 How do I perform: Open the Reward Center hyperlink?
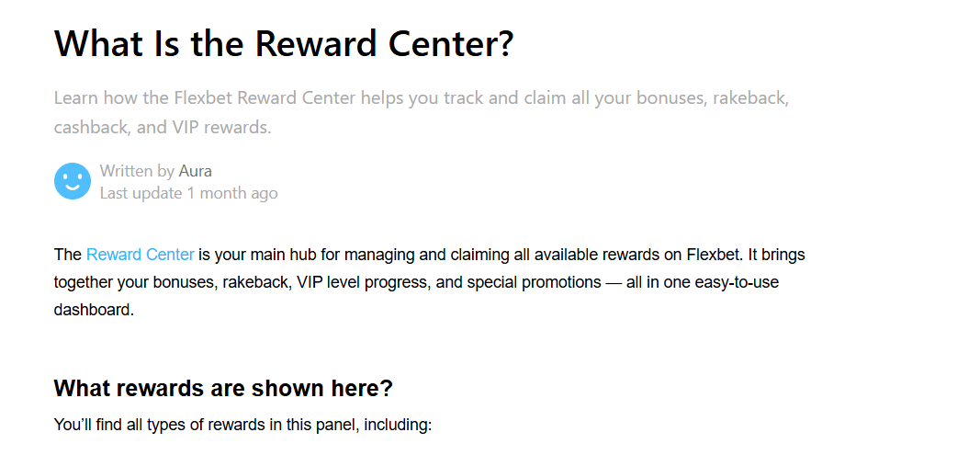pos(140,255)
